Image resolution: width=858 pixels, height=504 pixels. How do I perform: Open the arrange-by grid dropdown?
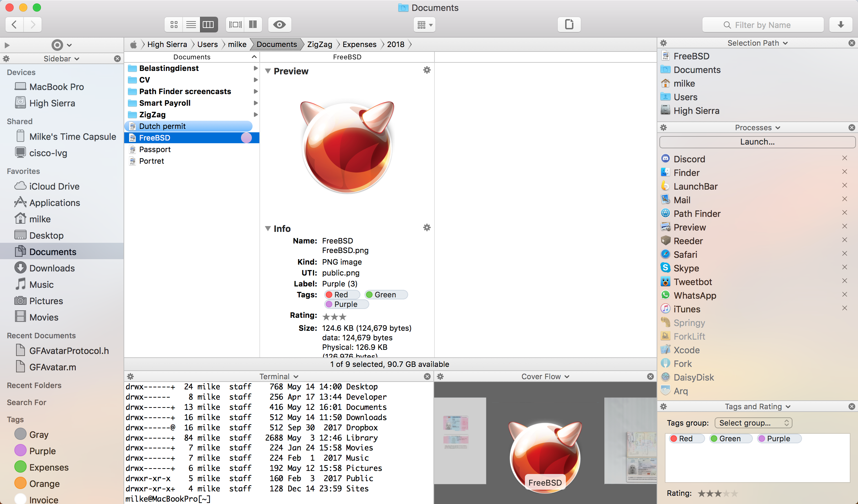[425, 25]
